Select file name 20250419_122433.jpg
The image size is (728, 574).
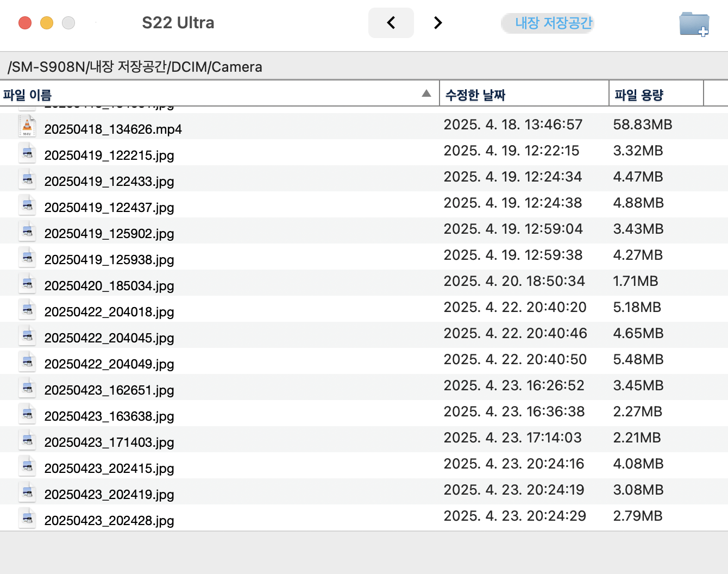[109, 182]
